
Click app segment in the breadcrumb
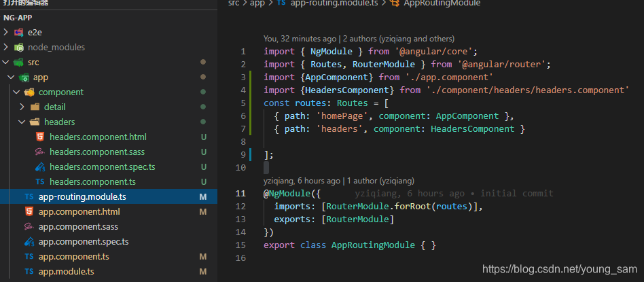point(257,3)
